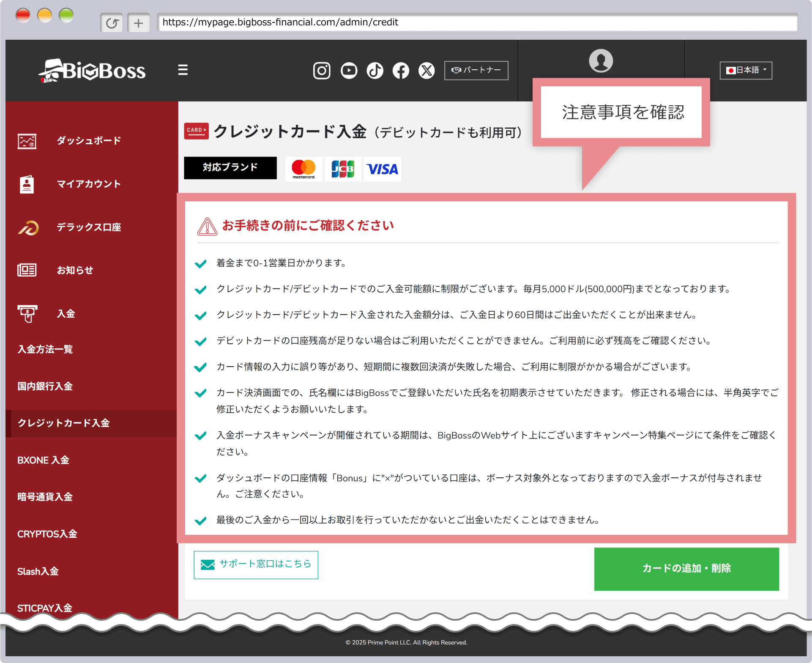
Task: Expand the 入金 deposit menu section
Action: coord(66,314)
